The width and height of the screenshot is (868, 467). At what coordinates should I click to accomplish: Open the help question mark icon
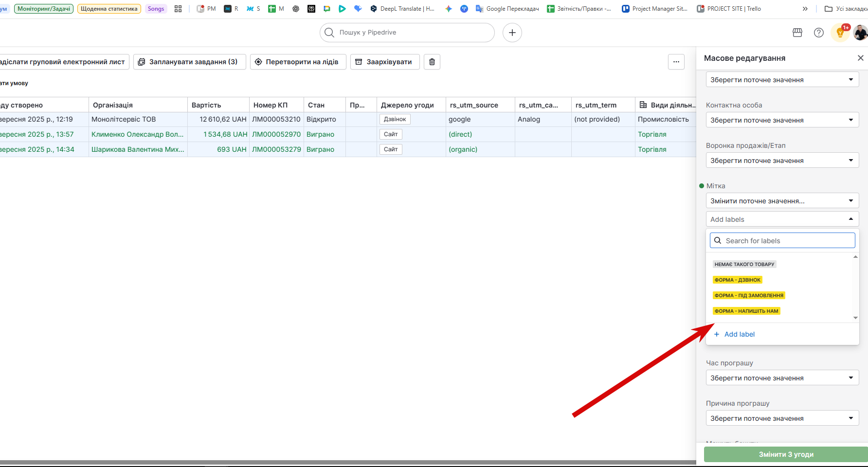click(819, 33)
